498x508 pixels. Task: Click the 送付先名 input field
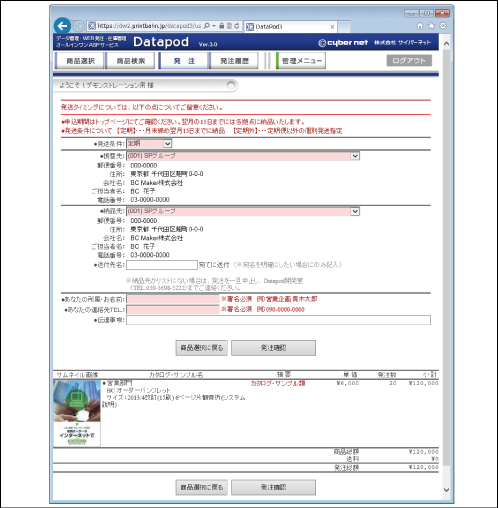point(162,265)
